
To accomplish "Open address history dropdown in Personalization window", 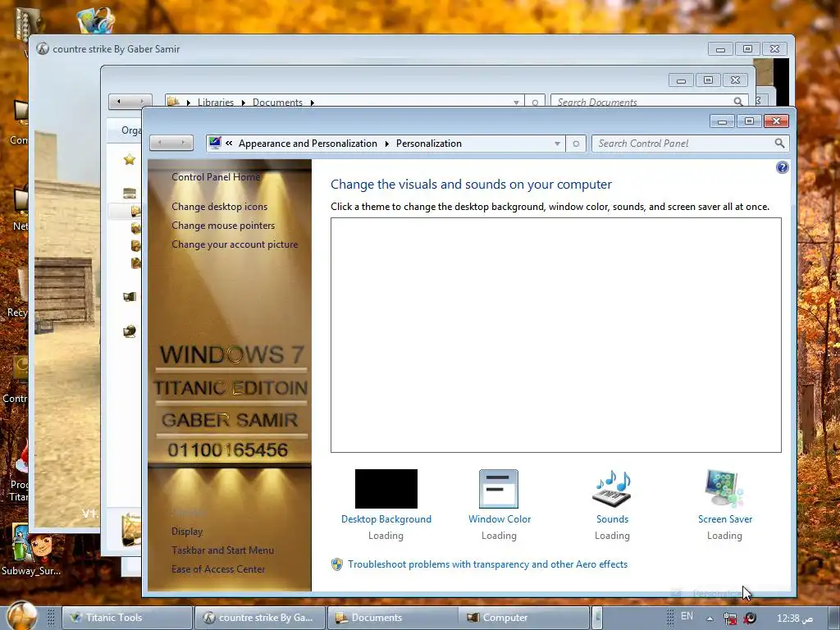I will [x=557, y=144].
